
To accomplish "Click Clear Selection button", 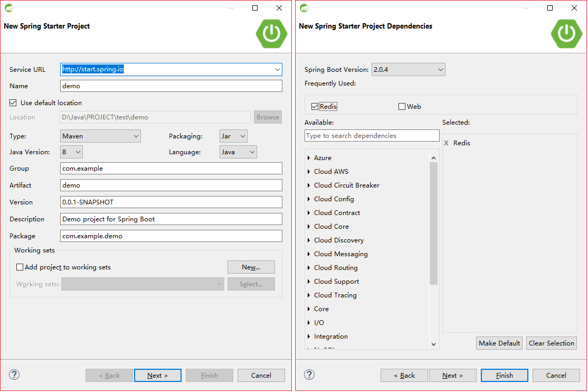I will pyautogui.click(x=551, y=343).
